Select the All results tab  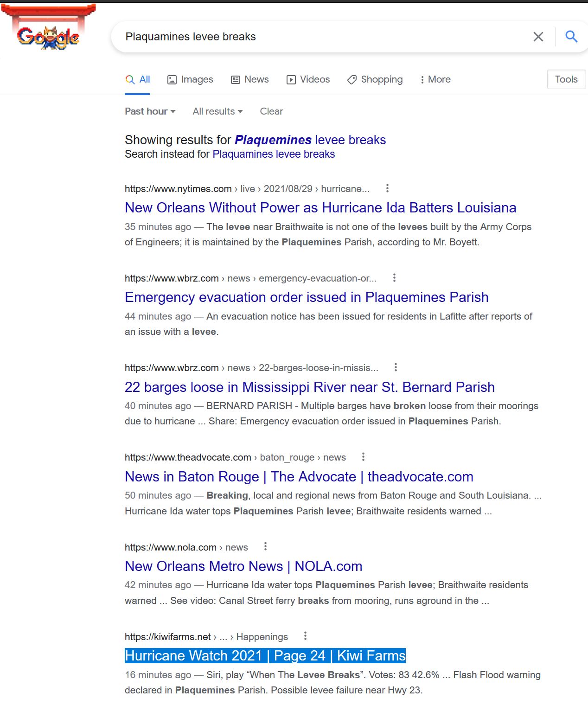[x=137, y=79]
